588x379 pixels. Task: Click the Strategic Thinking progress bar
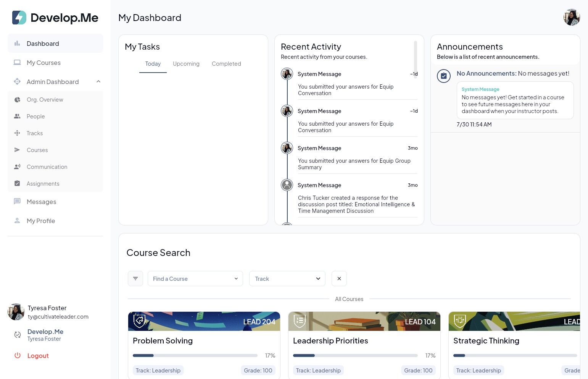click(515, 355)
